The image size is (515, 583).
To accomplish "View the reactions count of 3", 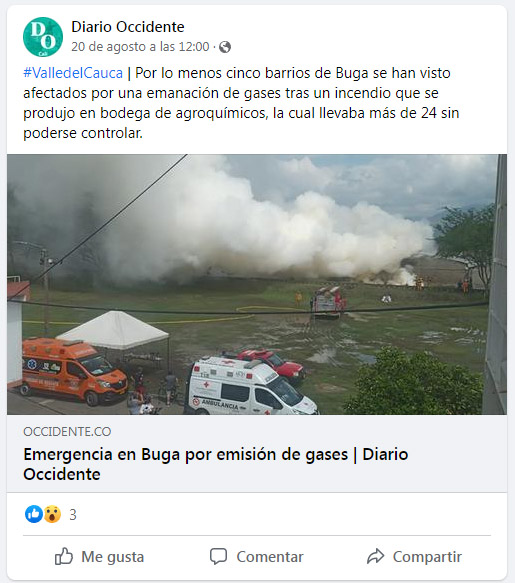I will click(x=73, y=515).
